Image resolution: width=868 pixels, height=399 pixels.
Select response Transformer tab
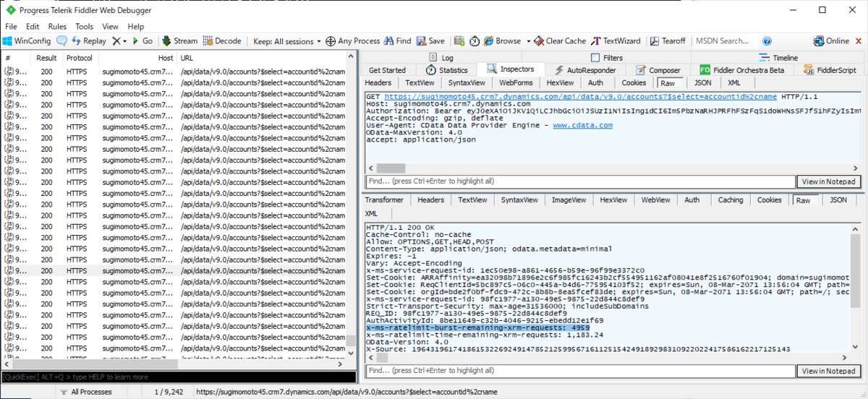pyautogui.click(x=384, y=200)
